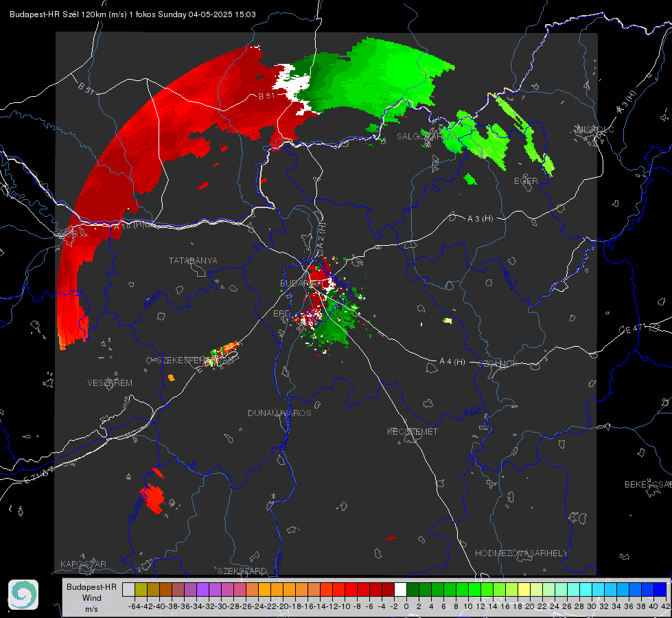Click the Tolna county label
Viewport: 672px width, 618px height.
click(278, 564)
